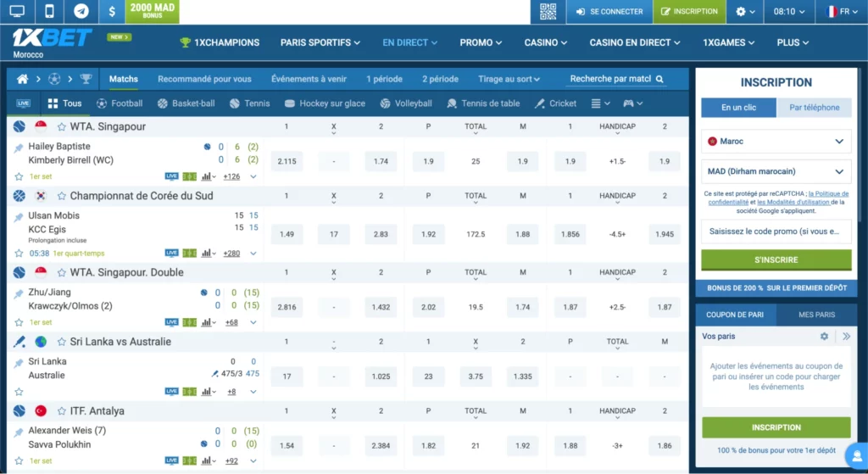Open the live chat support bubble
The height and width of the screenshot is (474, 868).
coord(857,455)
